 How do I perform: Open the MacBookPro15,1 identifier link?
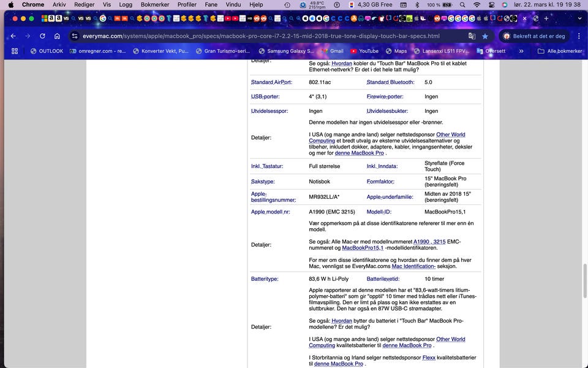pyautogui.click(x=363, y=248)
